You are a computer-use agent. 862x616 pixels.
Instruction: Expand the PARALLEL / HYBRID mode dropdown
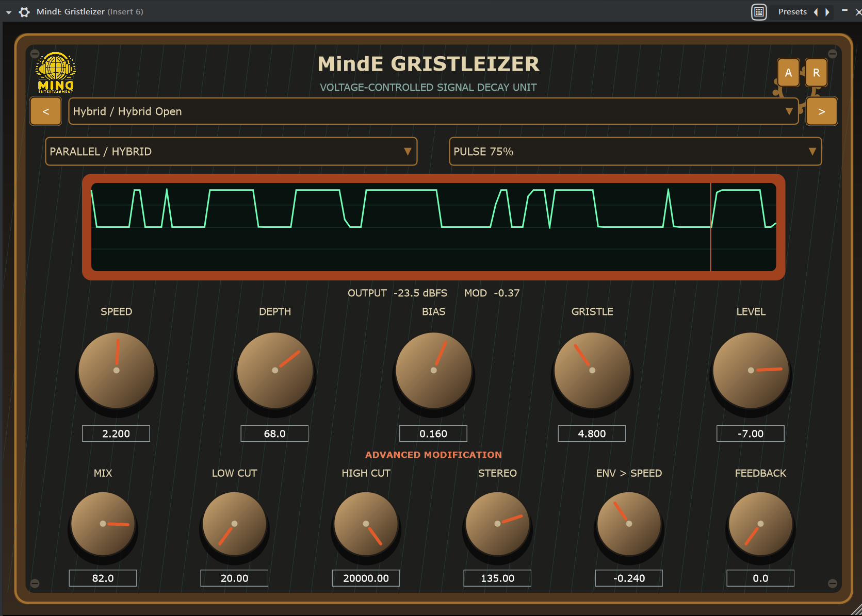[231, 152]
